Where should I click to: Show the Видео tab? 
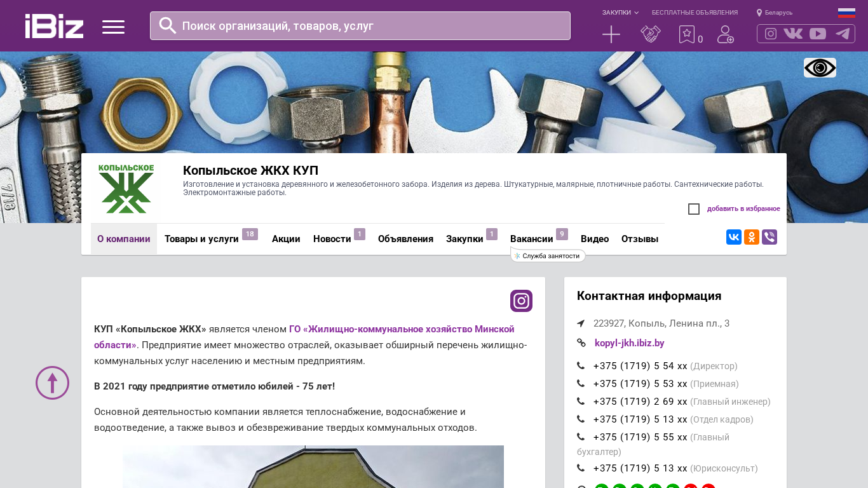[595, 239]
